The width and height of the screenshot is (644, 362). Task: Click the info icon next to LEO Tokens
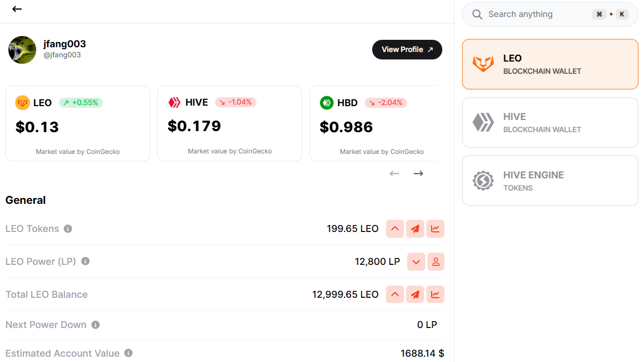(x=68, y=229)
